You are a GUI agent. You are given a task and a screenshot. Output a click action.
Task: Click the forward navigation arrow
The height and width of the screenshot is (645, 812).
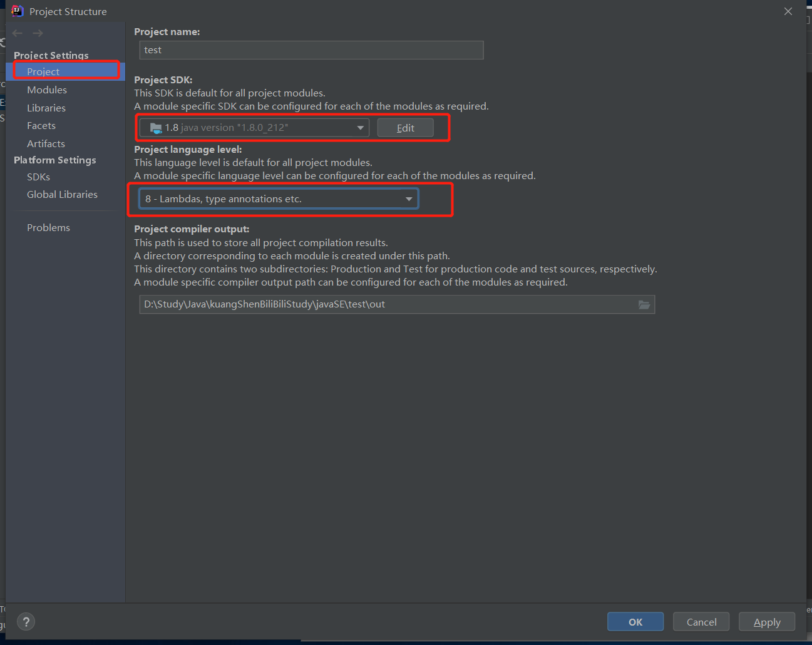click(38, 33)
